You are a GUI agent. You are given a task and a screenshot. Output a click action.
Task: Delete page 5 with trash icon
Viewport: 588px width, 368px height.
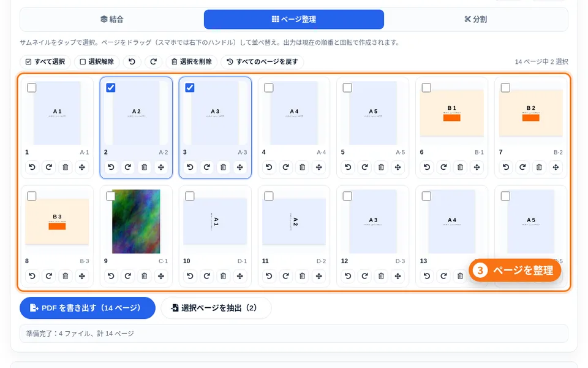[x=381, y=167]
